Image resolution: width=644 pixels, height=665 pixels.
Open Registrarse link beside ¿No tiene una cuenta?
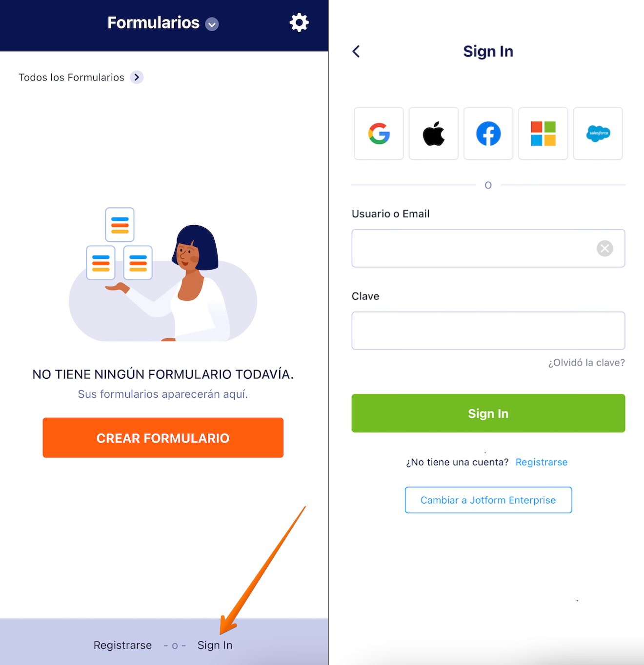coord(542,462)
